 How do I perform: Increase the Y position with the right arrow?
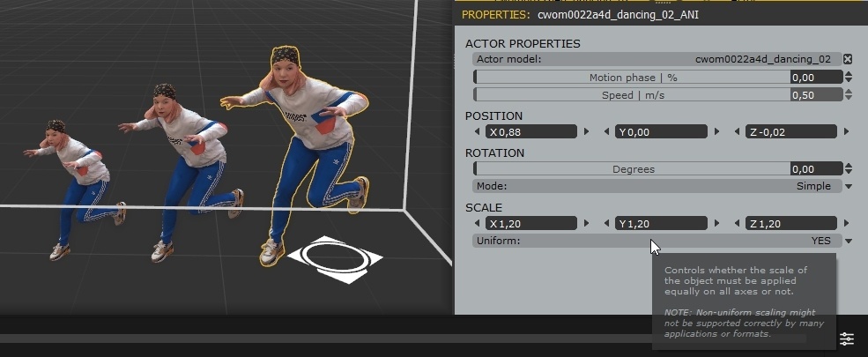click(717, 131)
